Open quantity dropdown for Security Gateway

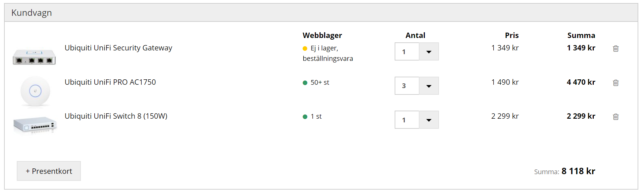point(429,52)
